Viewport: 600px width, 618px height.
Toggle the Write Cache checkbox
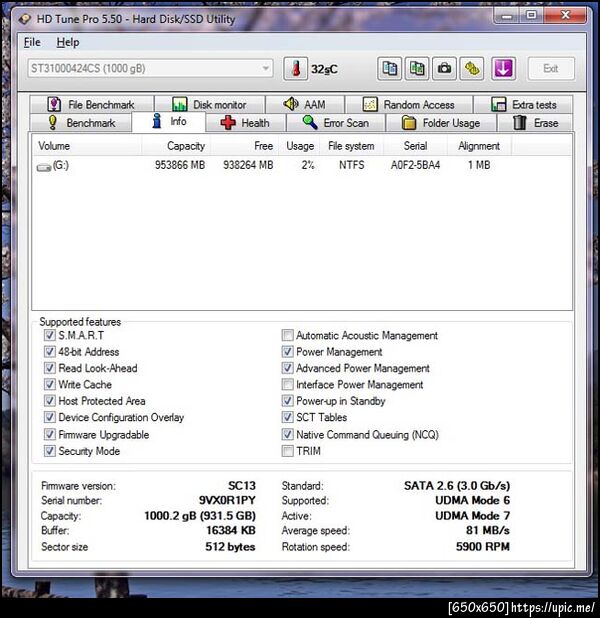49,384
